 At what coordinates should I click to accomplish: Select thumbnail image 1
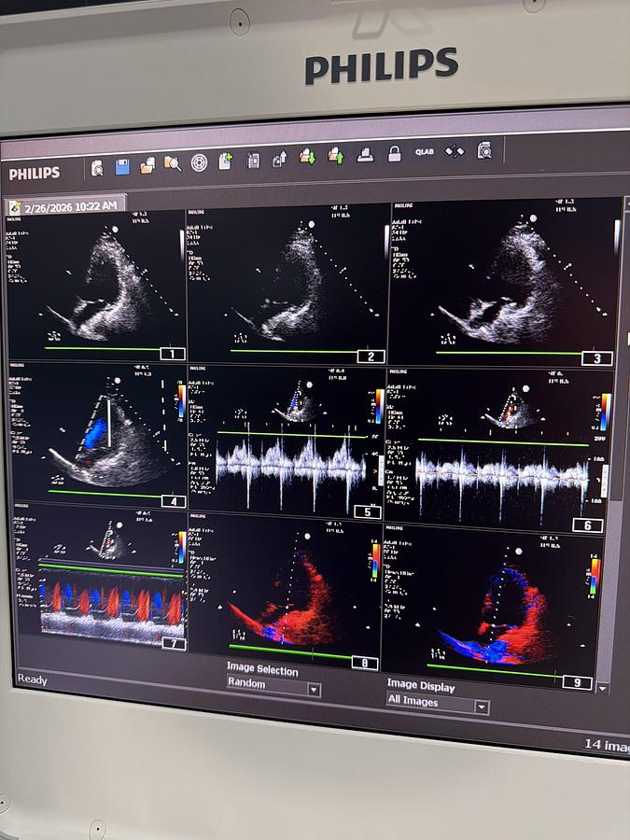click(96, 285)
